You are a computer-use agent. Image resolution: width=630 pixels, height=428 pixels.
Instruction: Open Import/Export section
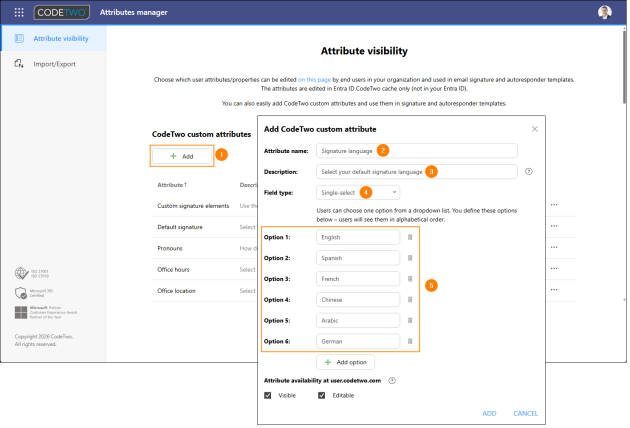[x=53, y=64]
